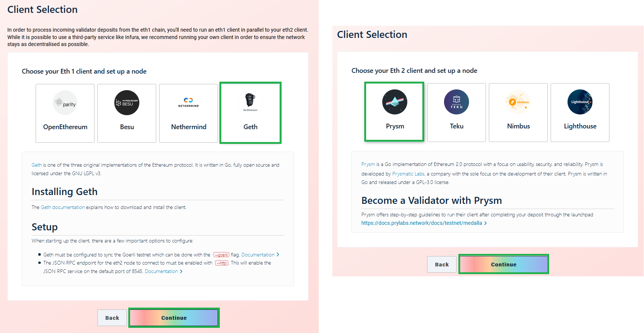Open the Prysmatic Labs link
The image size is (644, 333).
(408, 174)
